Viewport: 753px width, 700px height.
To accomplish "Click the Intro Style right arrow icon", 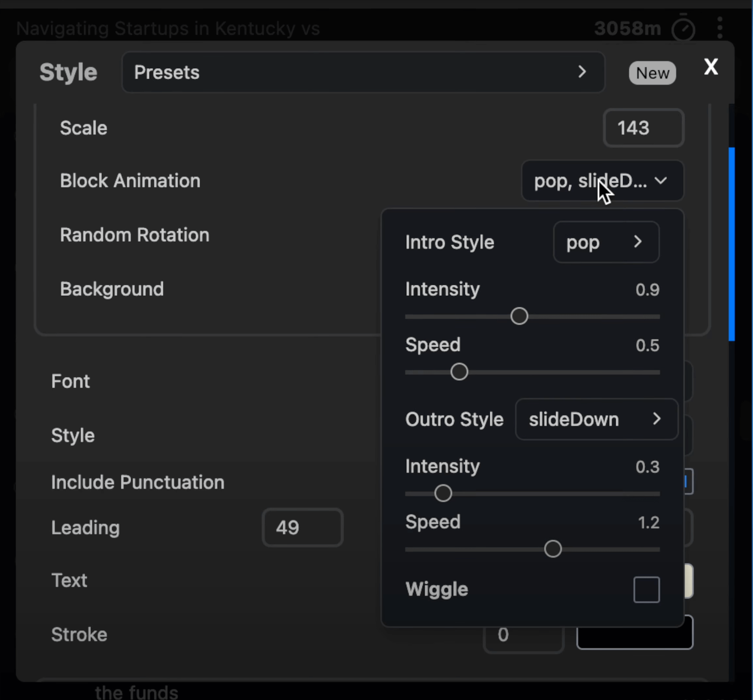I will [x=638, y=242].
